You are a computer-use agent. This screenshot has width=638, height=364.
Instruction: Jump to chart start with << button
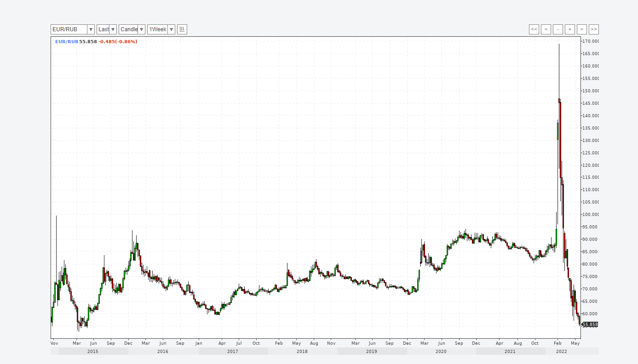534,29
